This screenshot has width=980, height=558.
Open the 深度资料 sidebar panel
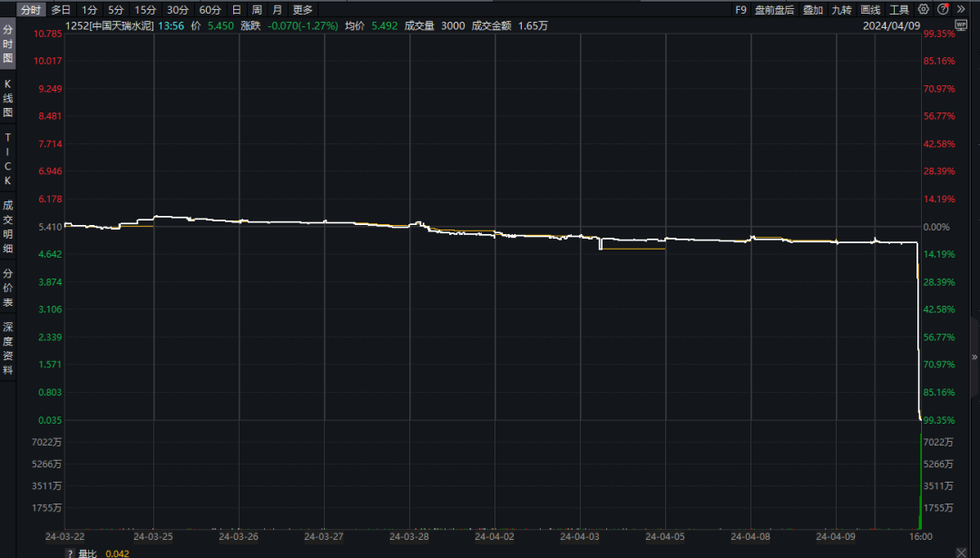7,348
